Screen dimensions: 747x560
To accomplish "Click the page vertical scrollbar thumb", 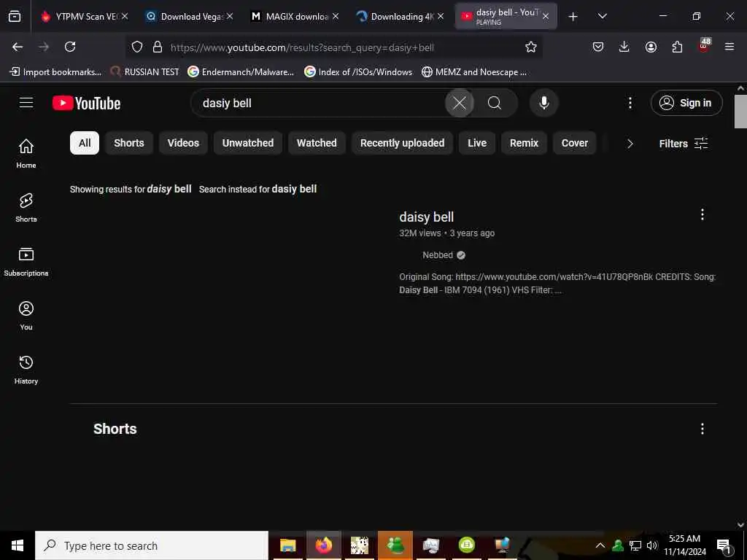I will (740, 112).
